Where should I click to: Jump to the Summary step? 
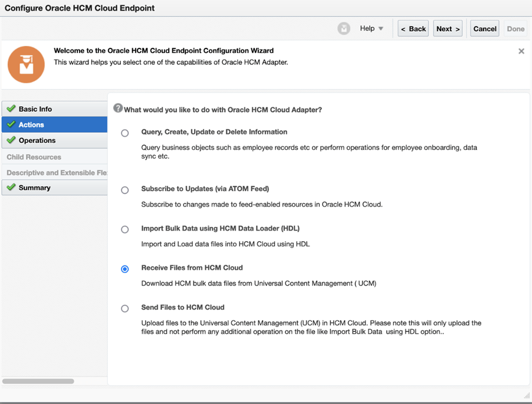tap(34, 188)
